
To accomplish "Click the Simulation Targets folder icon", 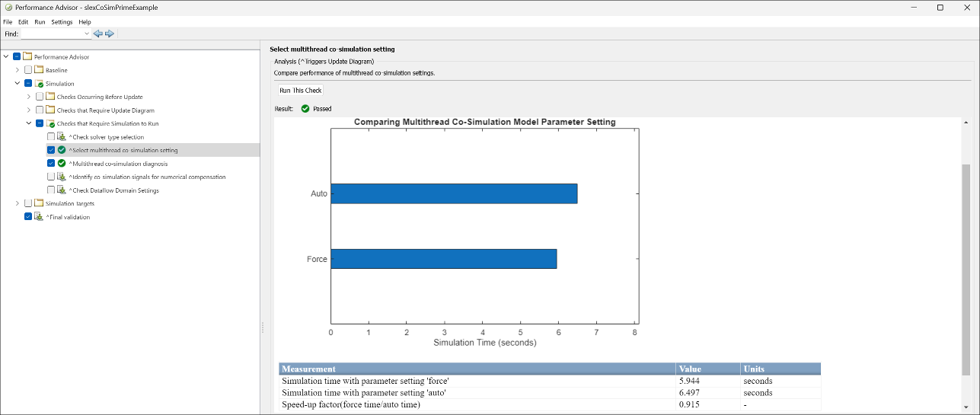I will (39, 203).
